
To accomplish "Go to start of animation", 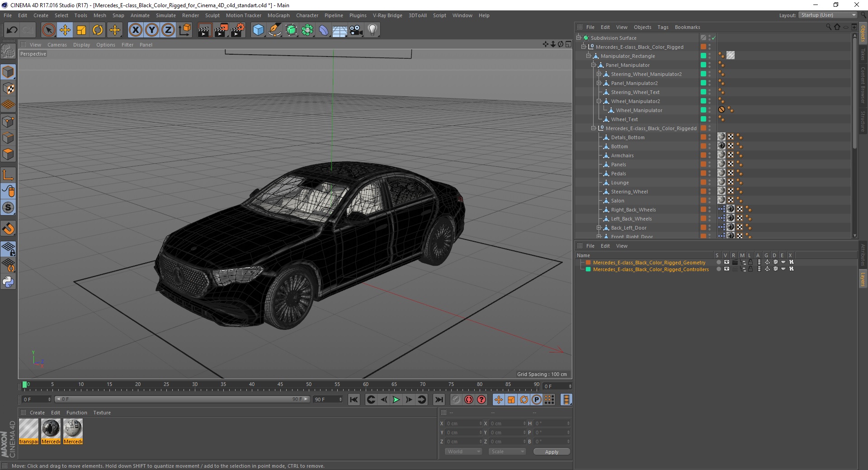I will (354, 399).
